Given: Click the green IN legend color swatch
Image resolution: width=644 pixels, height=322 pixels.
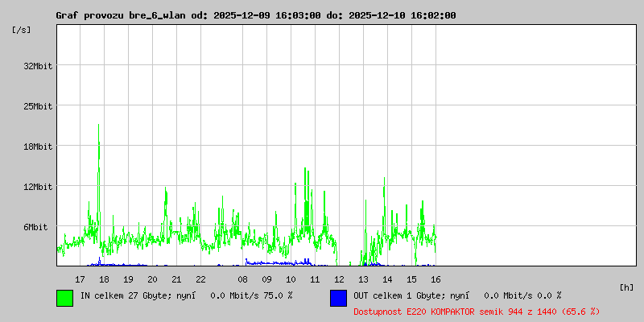Looking at the screenshot, I should [65, 298].
